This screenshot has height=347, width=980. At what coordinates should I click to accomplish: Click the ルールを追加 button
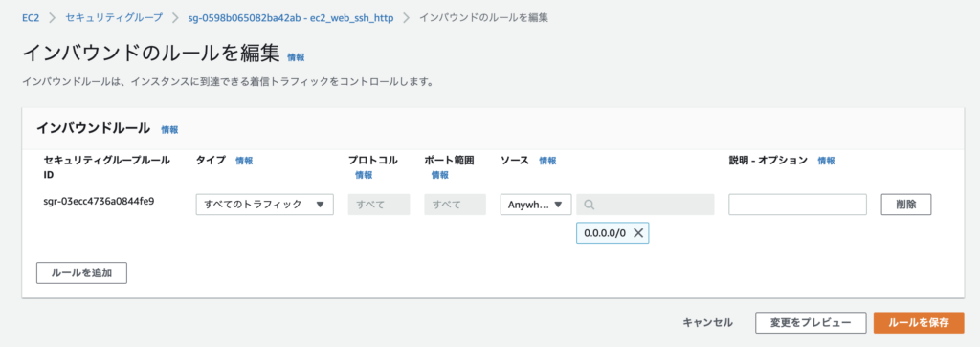[x=82, y=272]
